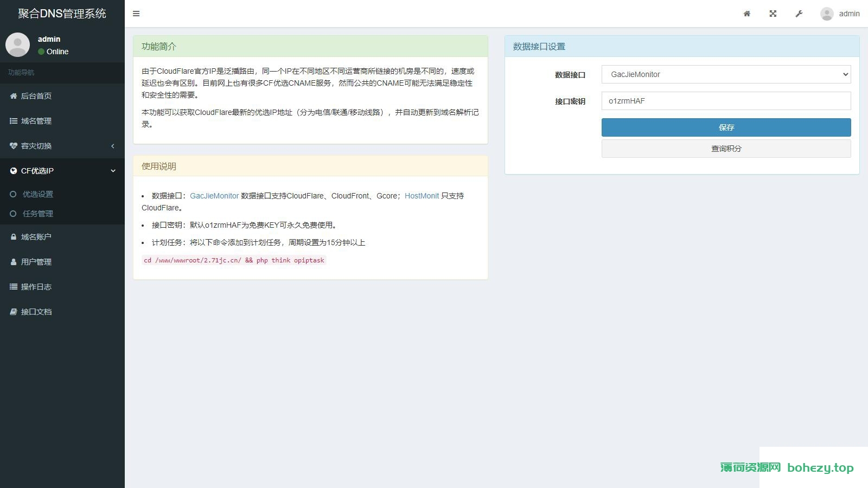Click the admin username in top bar
The width and height of the screenshot is (868, 488).
(x=849, y=14)
